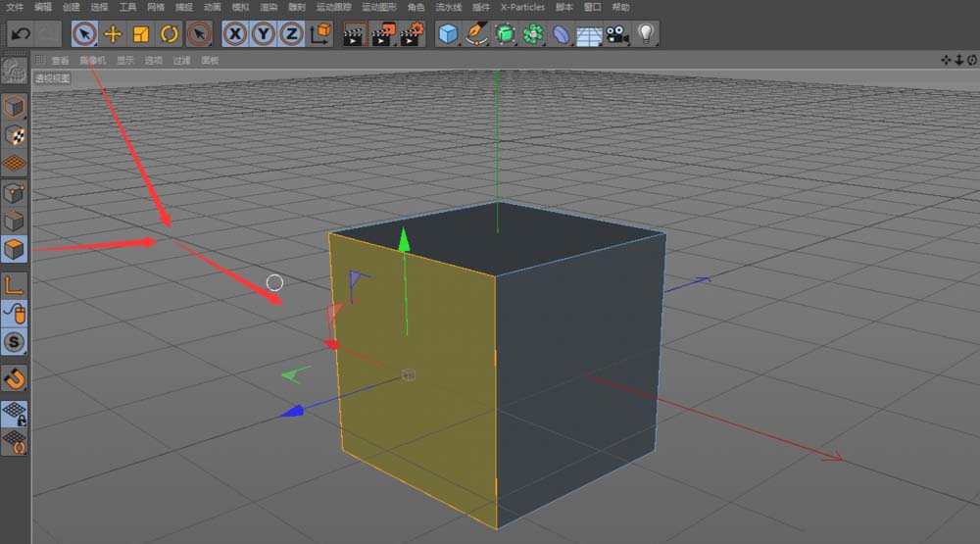Viewport: 980px width, 544px height.
Task: Select the Scale tool
Action: [x=141, y=34]
